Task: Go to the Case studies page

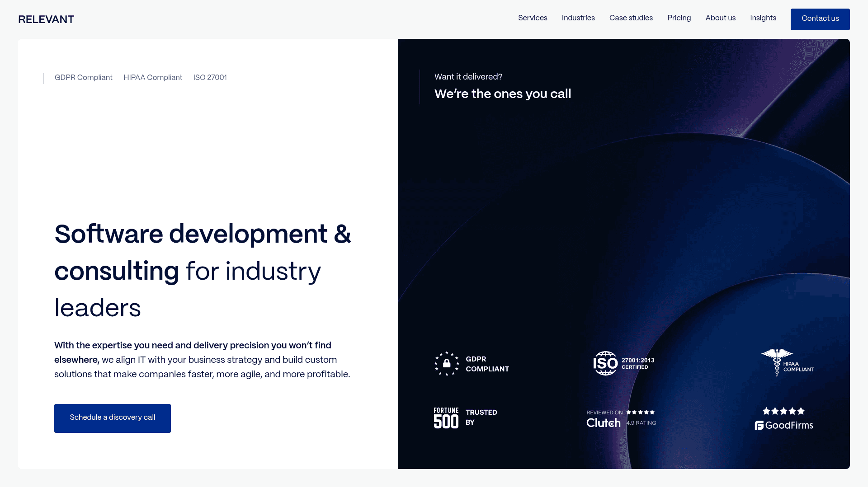Action: tap(631, 18)
